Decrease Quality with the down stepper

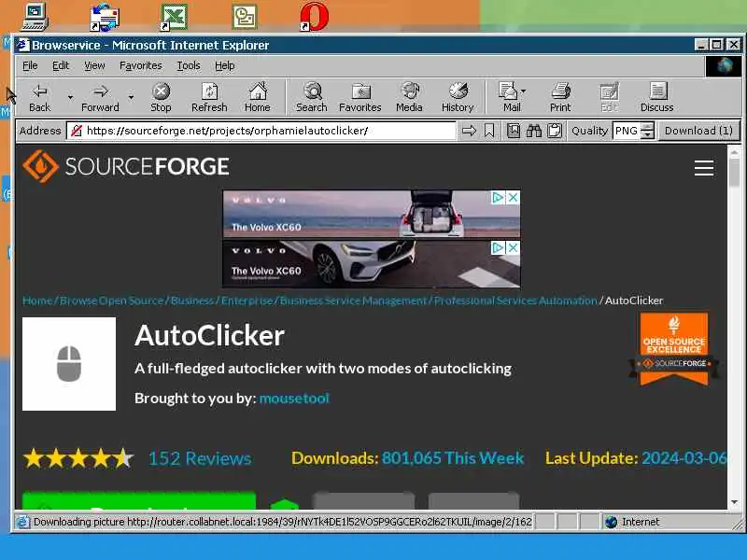647,134
